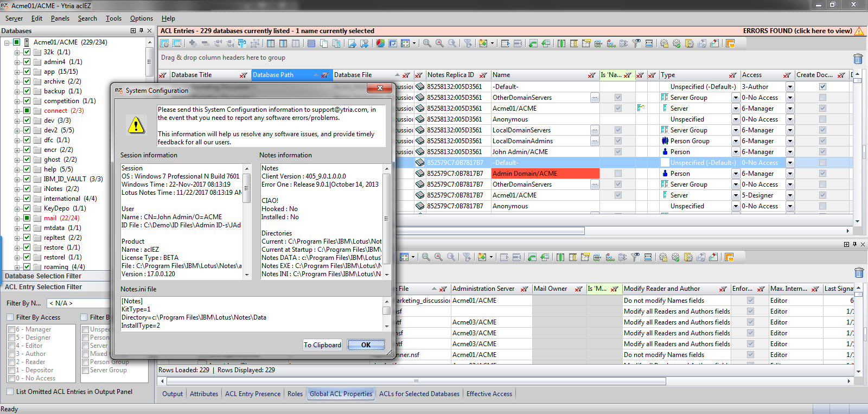Click the ellipsis button in the LocalDomainAdmins row
The height and width of the screenshot is (414, 868).
pos(595,141)
